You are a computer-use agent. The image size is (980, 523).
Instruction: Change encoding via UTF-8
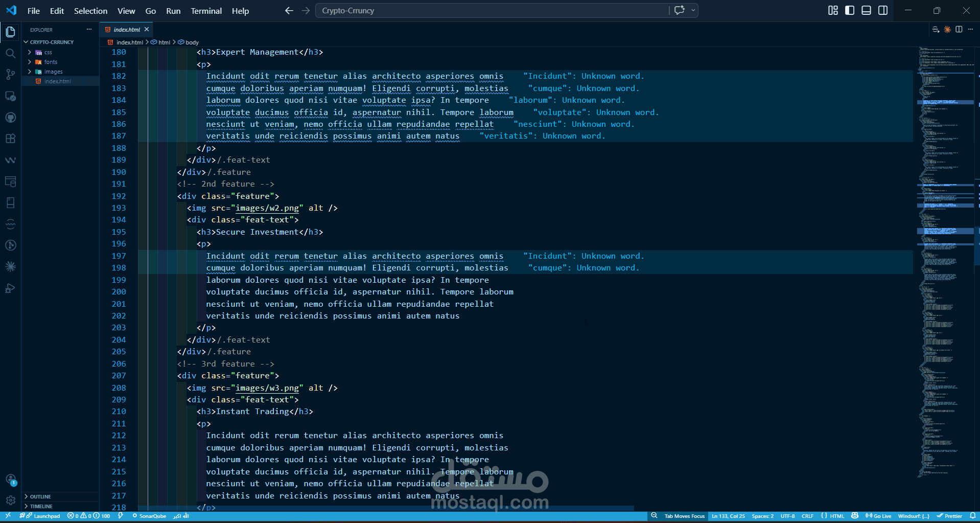pos(787,516)
